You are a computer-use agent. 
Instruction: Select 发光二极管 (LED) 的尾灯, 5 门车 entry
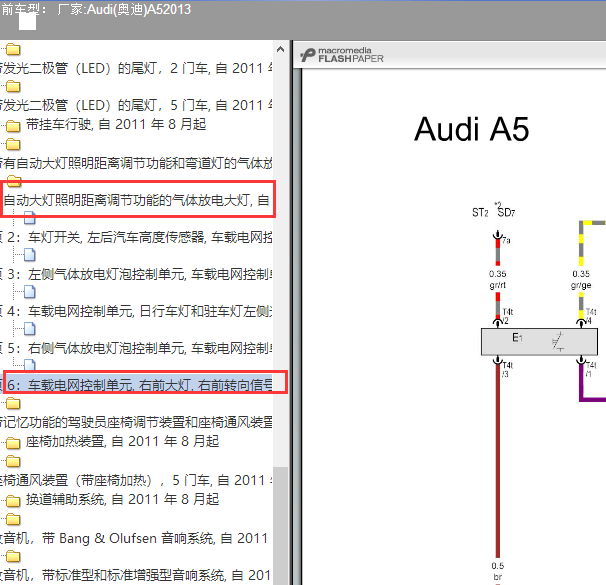(x=136, y=105)
